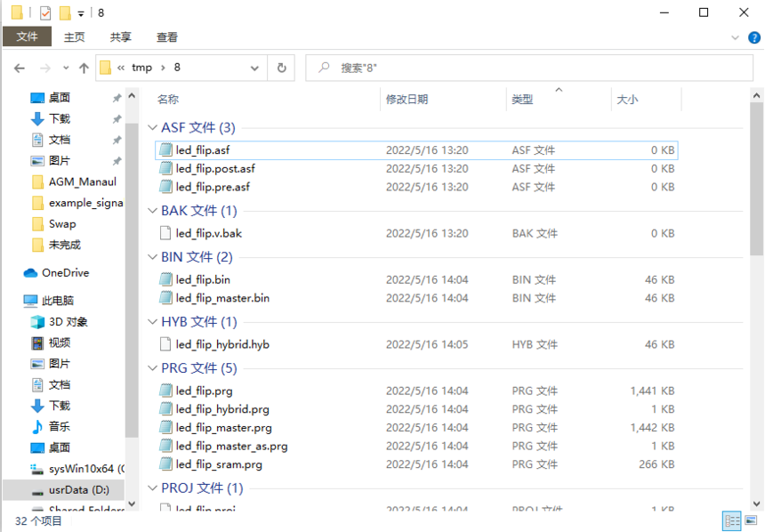Go up one folder level arrow

tap(84, 68)
